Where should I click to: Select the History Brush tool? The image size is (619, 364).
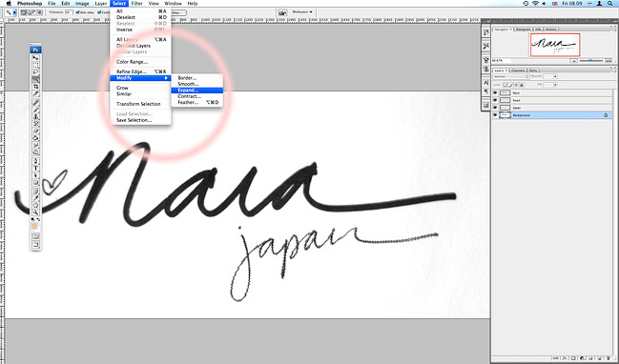tap(35, 124)
